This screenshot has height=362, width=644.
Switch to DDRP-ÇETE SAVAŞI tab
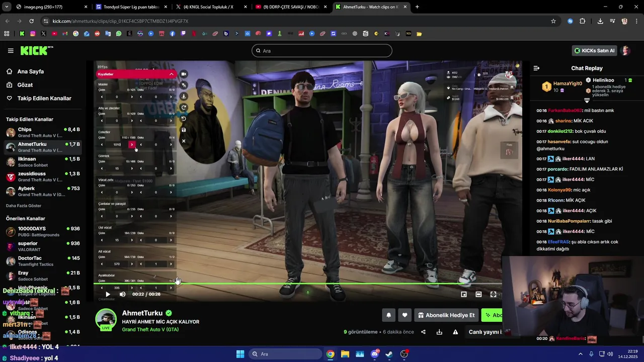point(291,7)
